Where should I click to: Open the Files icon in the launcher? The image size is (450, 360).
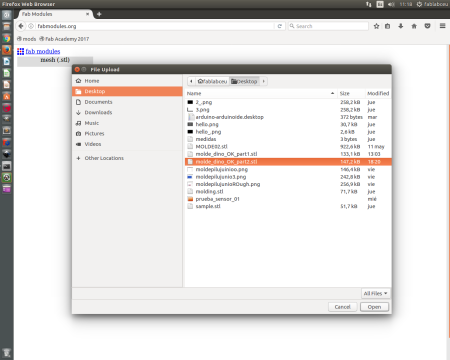(7, 27)
